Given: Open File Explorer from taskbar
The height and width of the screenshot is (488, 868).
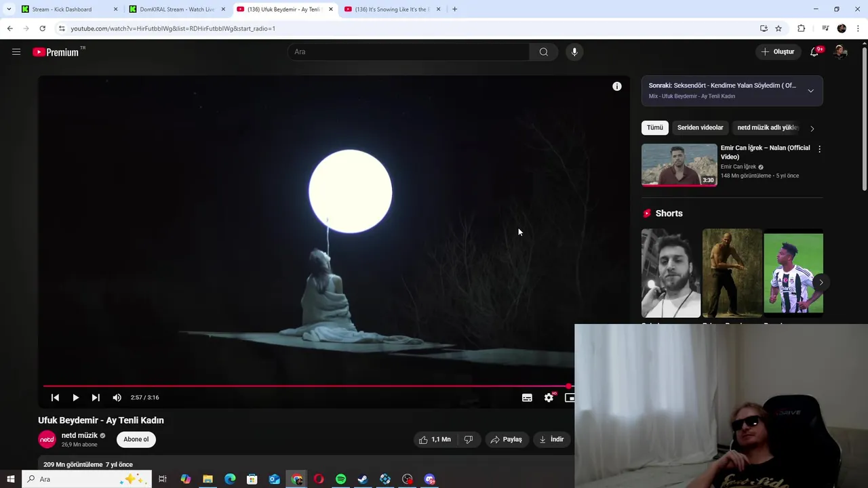Looking at the screenshot, I should pyautogui.click(x=208, y=479).
